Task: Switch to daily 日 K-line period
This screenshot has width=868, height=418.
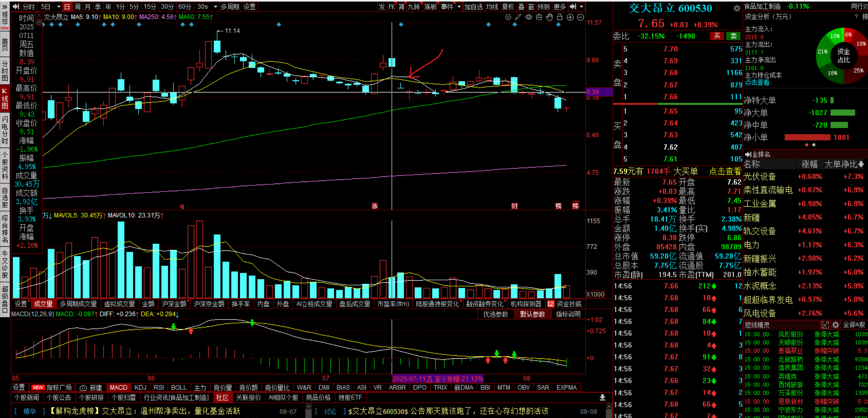Action: pyautogui.click(x=67, y=7)
